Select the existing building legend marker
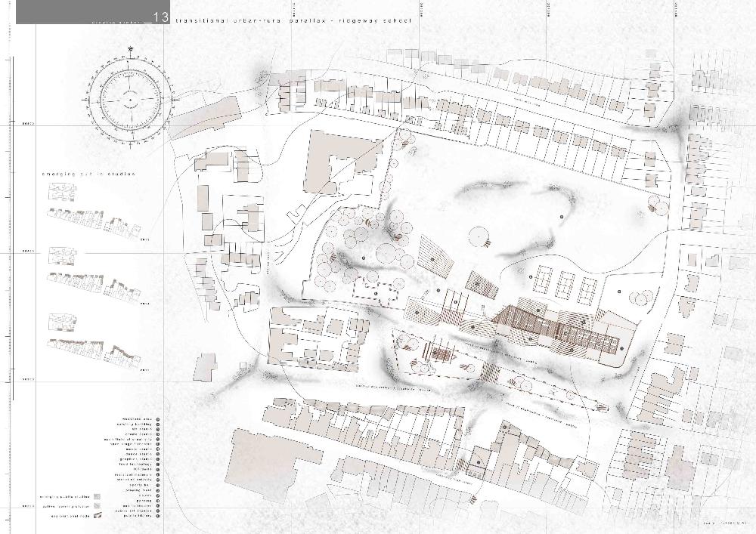The height and width of the screenshot is (534, 756). point(158,424)
